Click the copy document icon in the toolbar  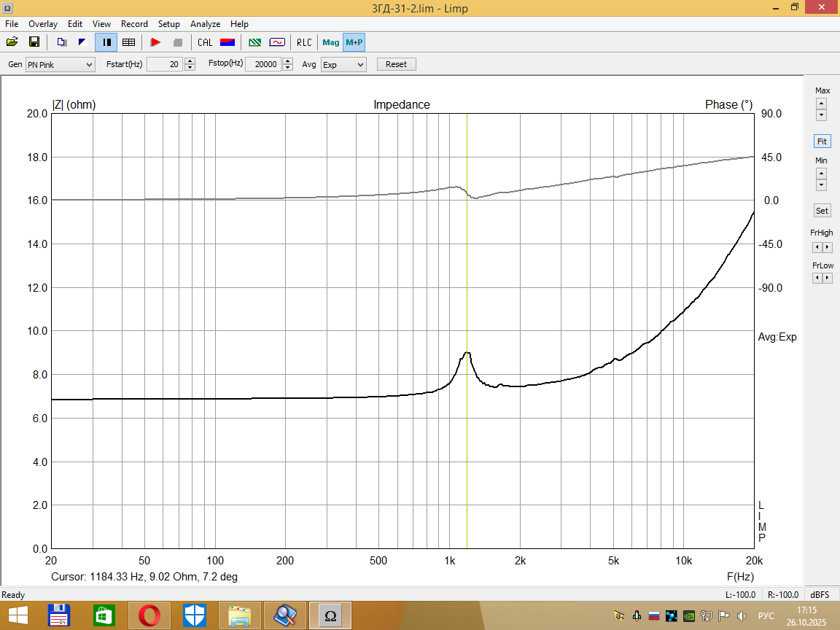point(61,42)
